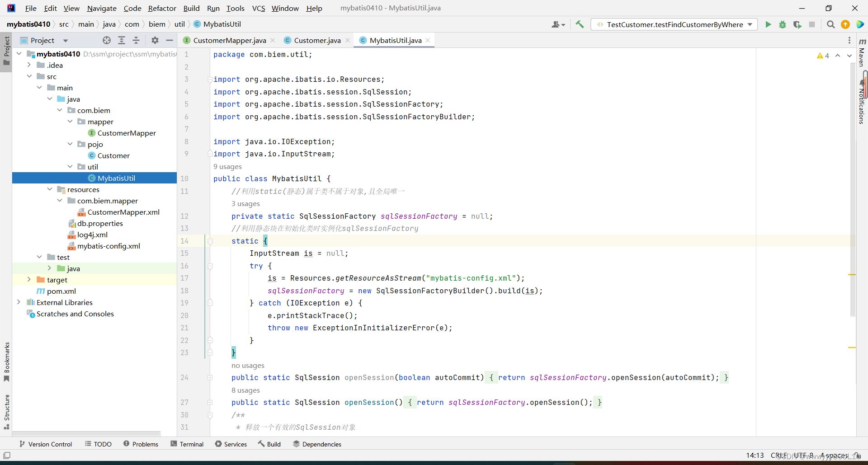Screen dimensions: 868x465
Task: Start debugging using the bug icon
Action: (x=783, y=25)
